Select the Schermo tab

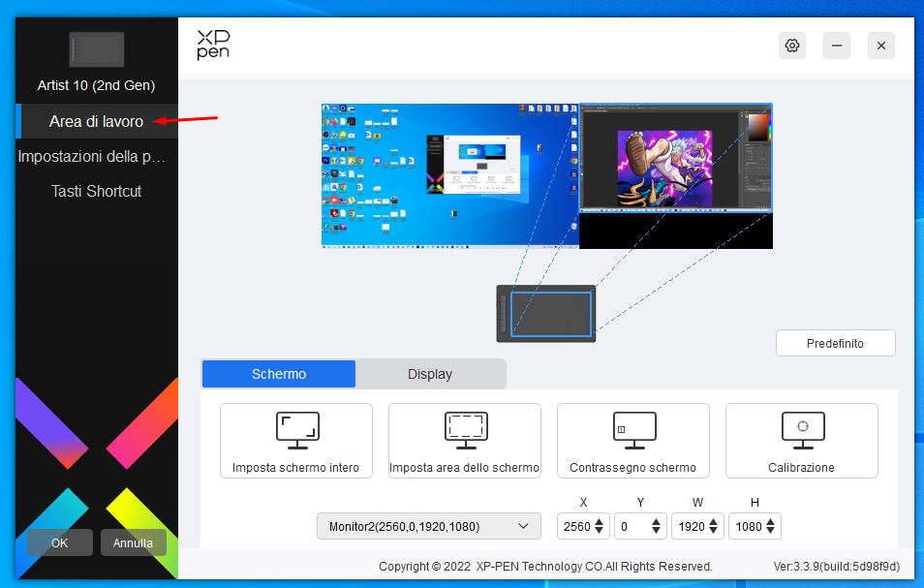click(x=279, y=374)
